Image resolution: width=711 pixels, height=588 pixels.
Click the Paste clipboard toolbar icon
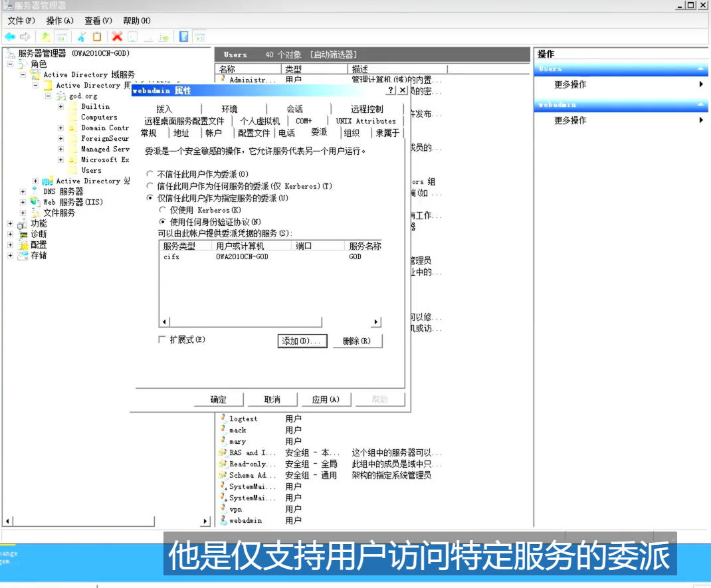pos(97,37)
